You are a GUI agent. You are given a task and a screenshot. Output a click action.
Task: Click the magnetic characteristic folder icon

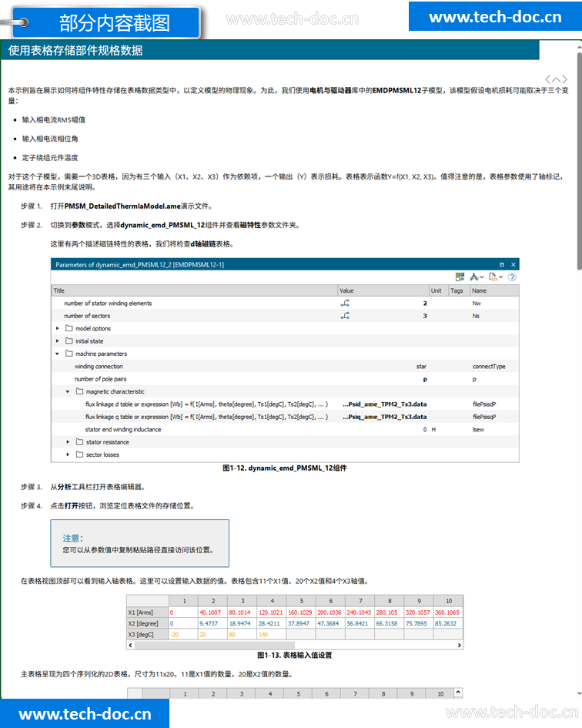[79, 391]
